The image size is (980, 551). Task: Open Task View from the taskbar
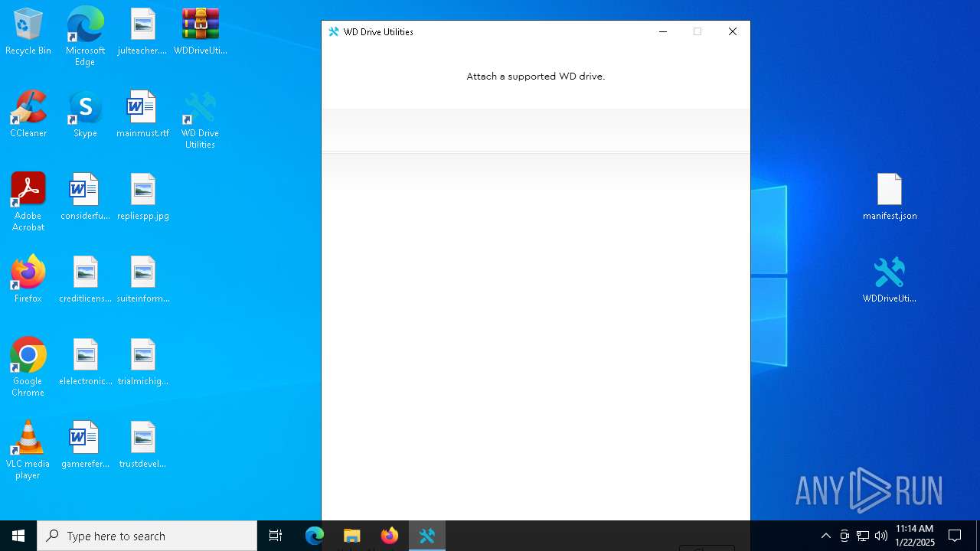(x=276, y=536)
